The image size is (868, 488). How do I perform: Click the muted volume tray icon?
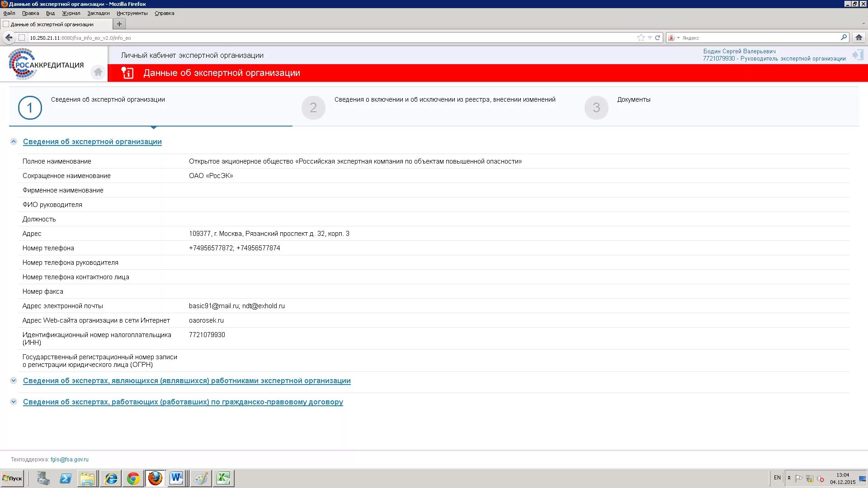(821, 479)
